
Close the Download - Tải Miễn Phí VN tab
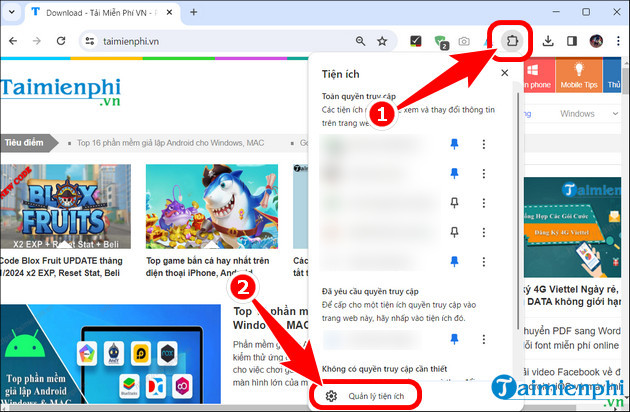click(x=170, y=12)
